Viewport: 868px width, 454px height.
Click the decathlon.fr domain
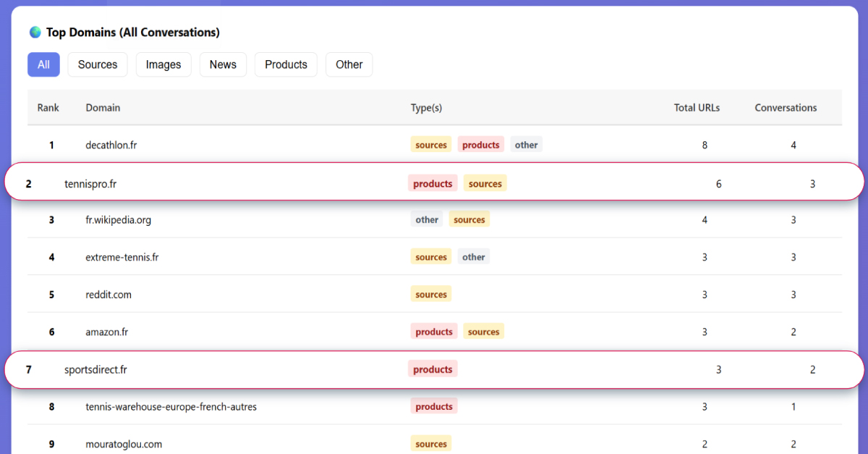[111, 145]
